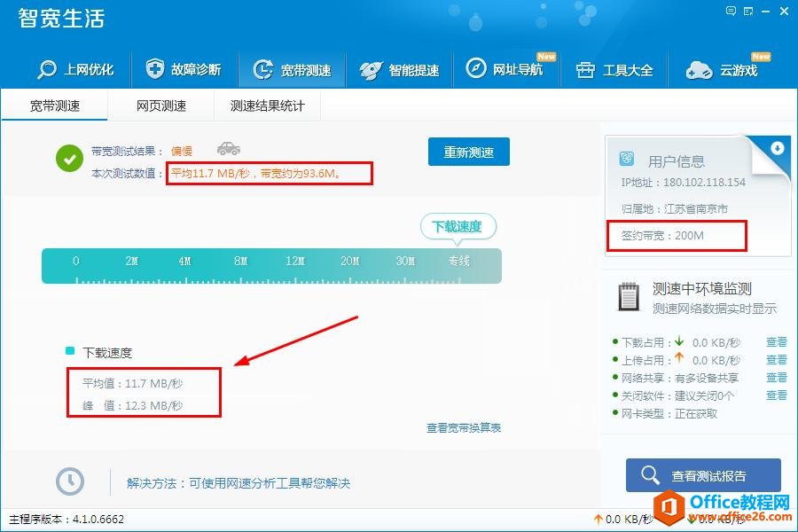The width and height of the screenshot is (798, 532).
Task: Minimize the 智宽生活 window
Action: [x=765, y=12]
